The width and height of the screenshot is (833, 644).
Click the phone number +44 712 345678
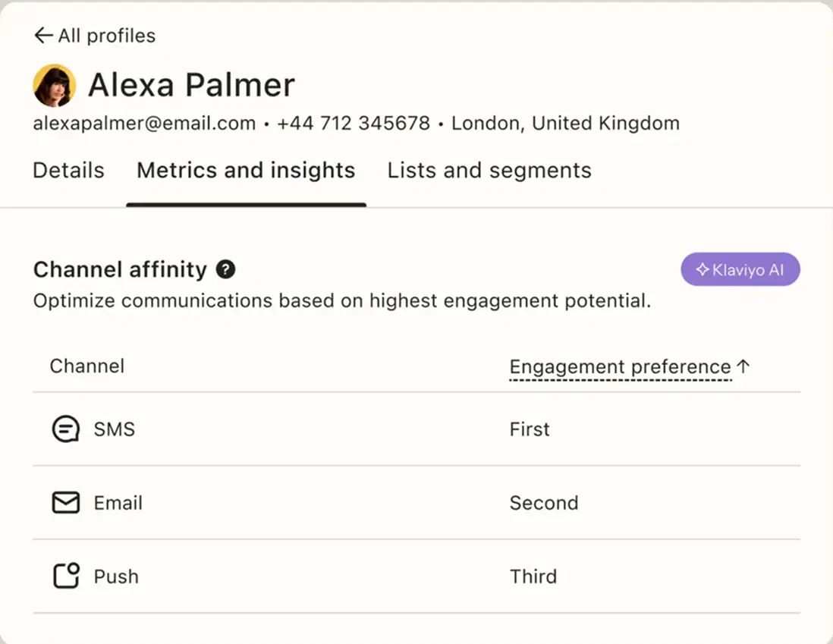click(354, 124)
